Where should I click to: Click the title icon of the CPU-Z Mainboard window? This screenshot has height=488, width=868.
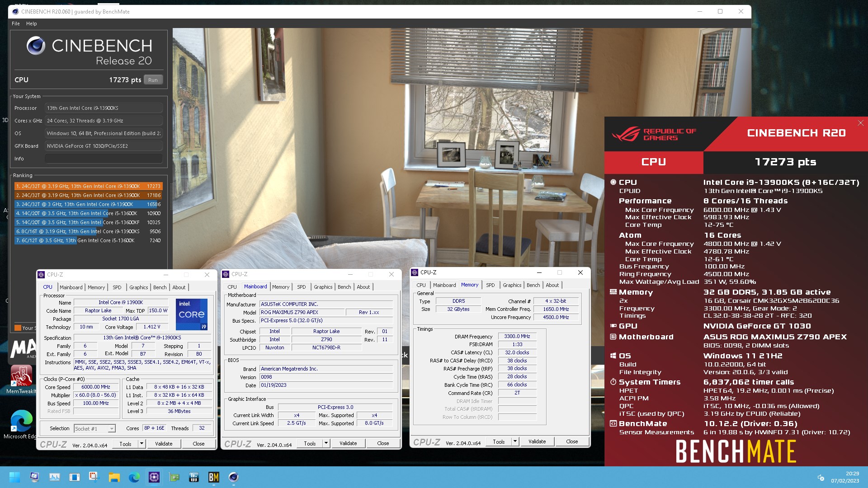tap(226, 274)
